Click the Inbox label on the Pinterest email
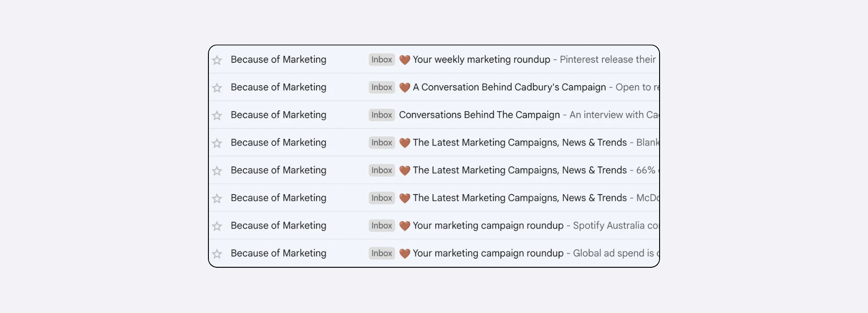 (382, 60)
